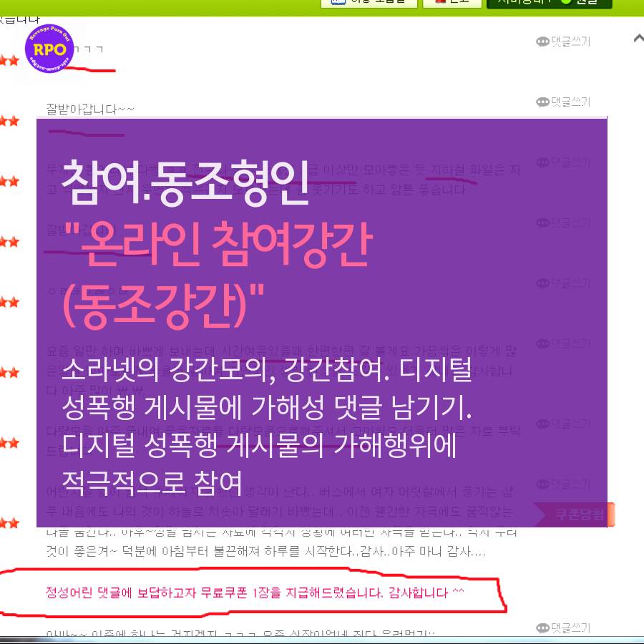Click the book icon on the 이용 도움말 button
The height and width of the screenshot is (644, 644).
(339, 4)
